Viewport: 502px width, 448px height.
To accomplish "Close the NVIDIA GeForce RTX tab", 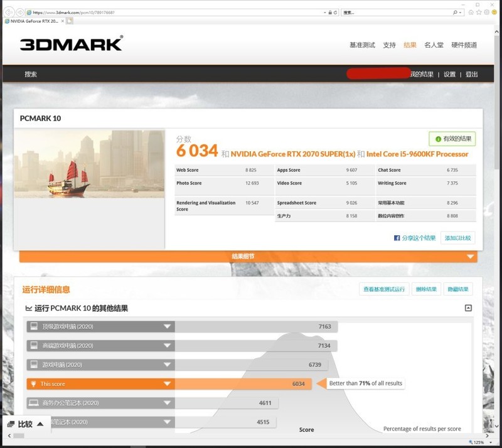I will (x=62, y=21).
